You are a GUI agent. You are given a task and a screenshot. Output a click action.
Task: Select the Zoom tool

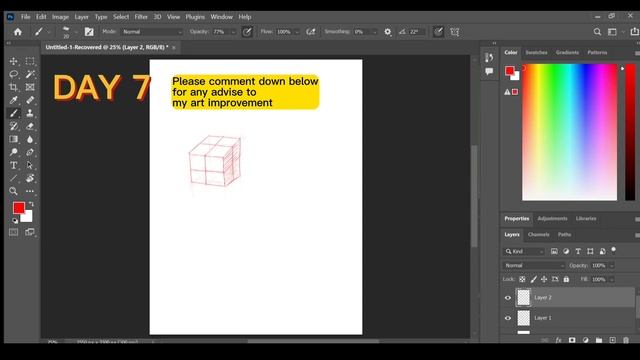coord(13,191)
